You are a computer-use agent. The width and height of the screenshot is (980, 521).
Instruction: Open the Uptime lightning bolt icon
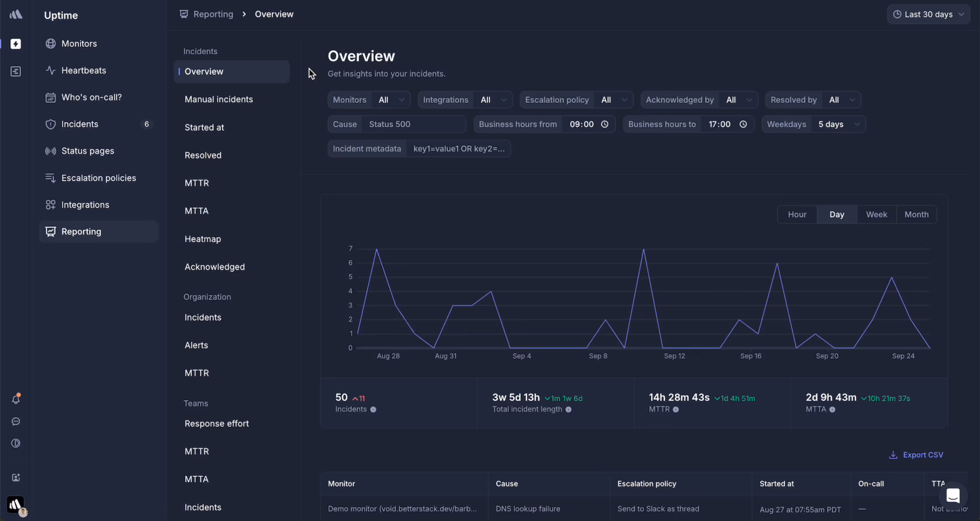tap(15, 44)
